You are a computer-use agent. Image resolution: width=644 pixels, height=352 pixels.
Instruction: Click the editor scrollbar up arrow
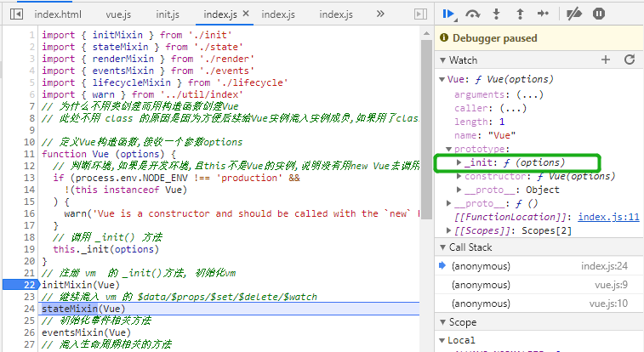coord(426,34)
